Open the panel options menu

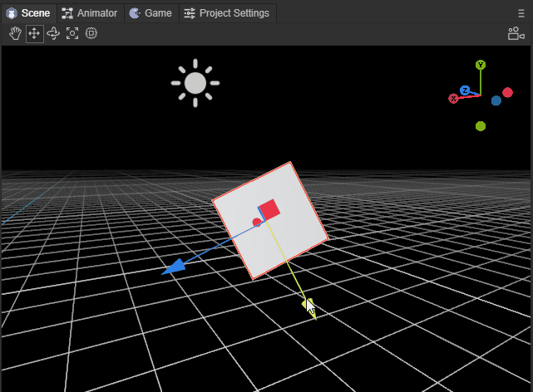tap(521, 13)
